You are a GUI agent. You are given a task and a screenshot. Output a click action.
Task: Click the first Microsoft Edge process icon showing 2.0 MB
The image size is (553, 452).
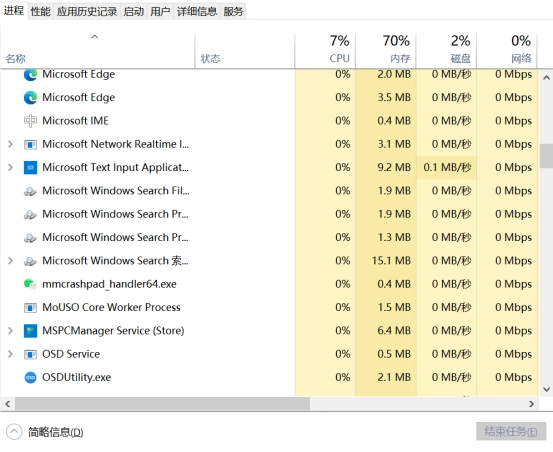pos(30,75)
